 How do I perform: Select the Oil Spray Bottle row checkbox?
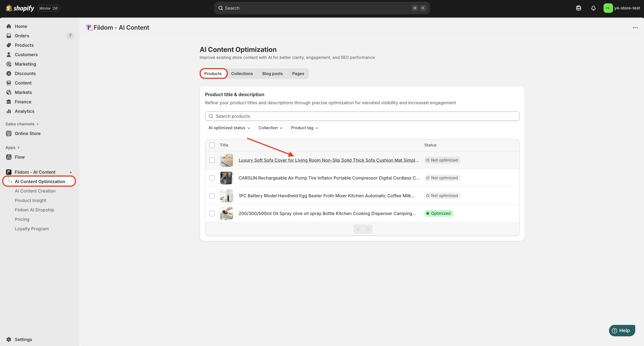[x=212, y=213]
